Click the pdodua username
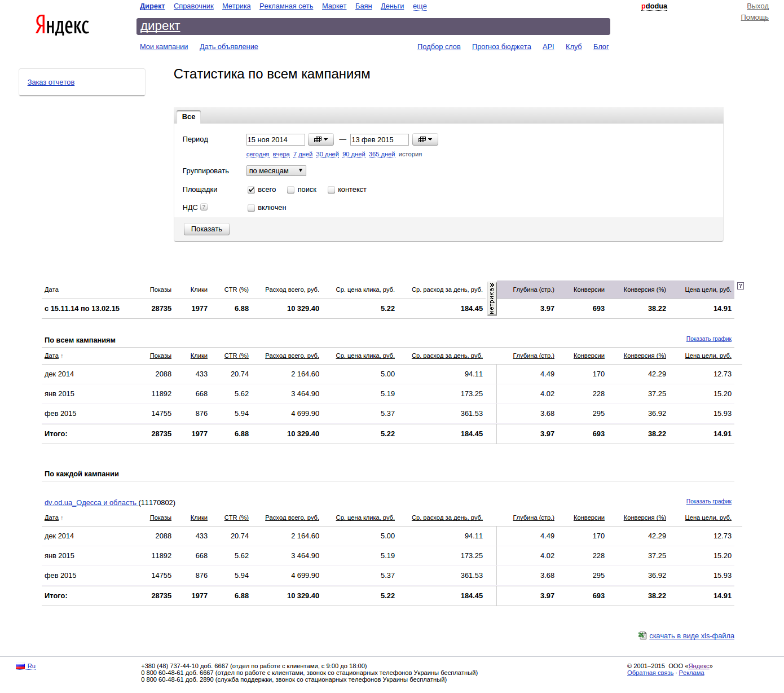 654,6
